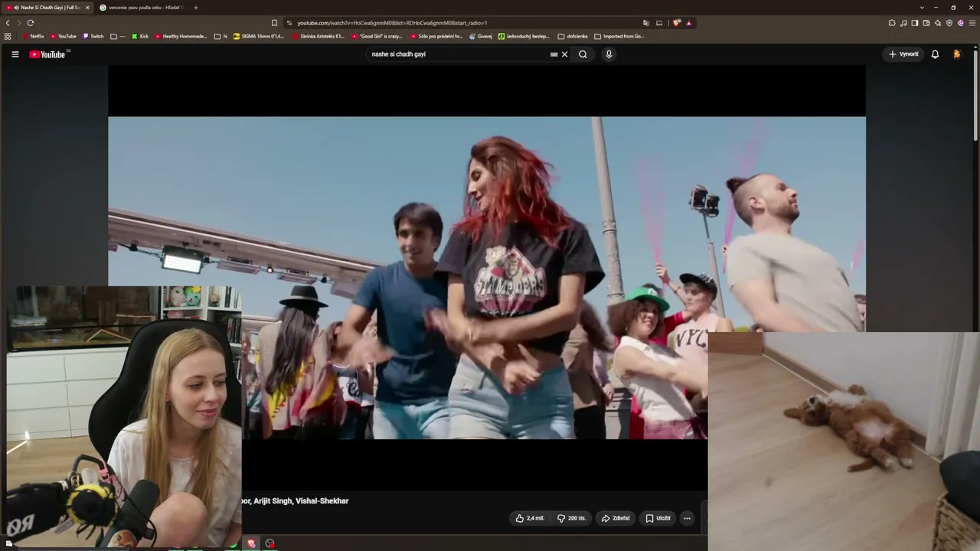The height and width of the screenshot is (551, 980).
Task: Open the Giveaway bookmark
Action: 481,36
